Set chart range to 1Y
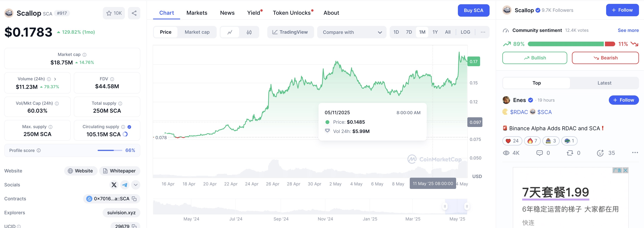Image resolution: width=644 pixels, height=228 pixels. [x=435, y=32]
